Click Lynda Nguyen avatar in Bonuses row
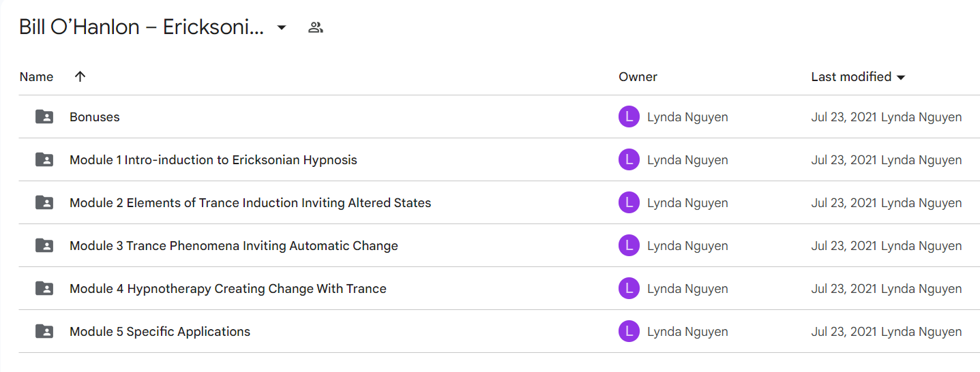 (x=629, y=117)
